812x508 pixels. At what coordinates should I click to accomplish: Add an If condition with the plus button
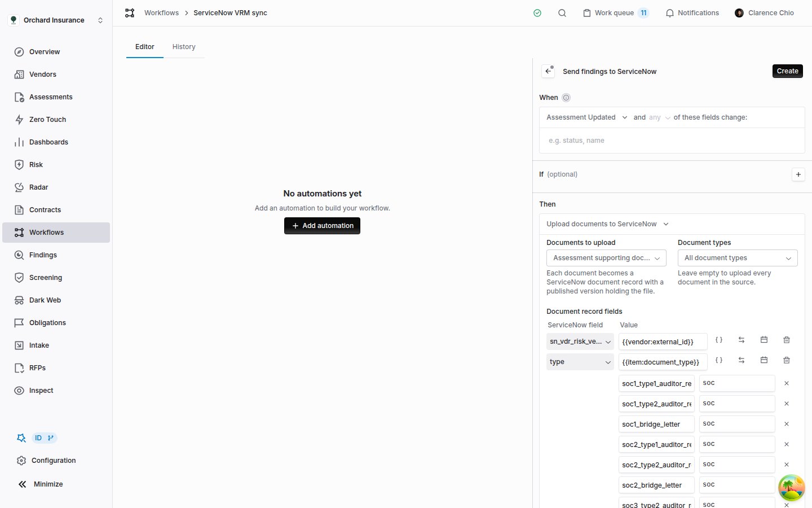coord(798,174)
